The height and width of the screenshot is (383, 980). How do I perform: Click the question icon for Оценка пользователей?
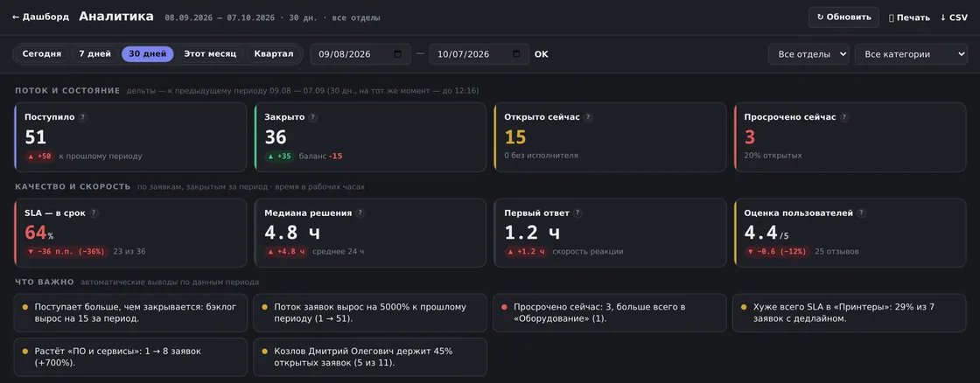pyautogui.click(x=861, y=213)
